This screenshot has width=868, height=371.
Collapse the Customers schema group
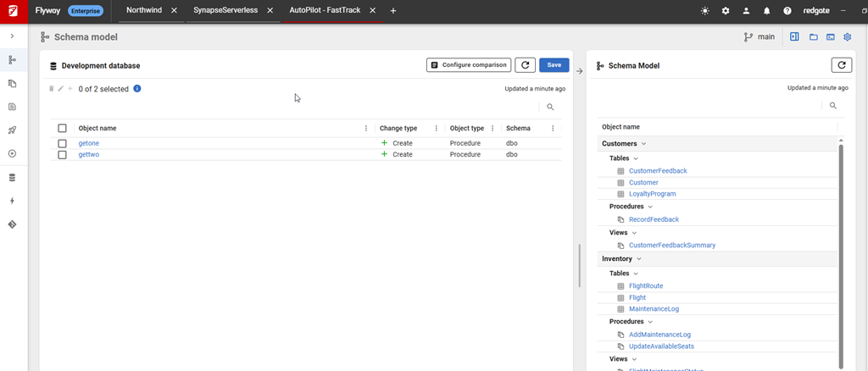click(x=644, y=144)
